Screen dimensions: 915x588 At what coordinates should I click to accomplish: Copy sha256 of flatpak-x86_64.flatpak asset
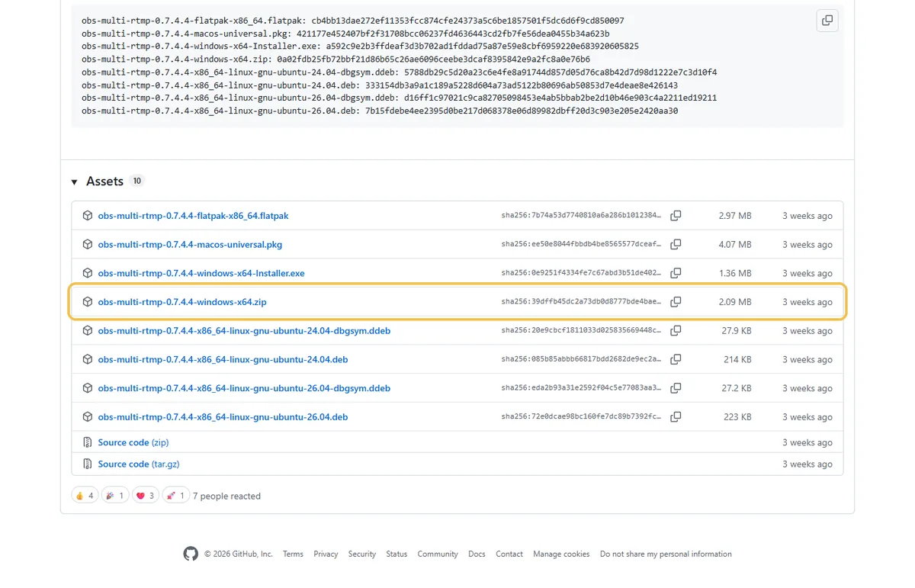(x=676, y=216)
